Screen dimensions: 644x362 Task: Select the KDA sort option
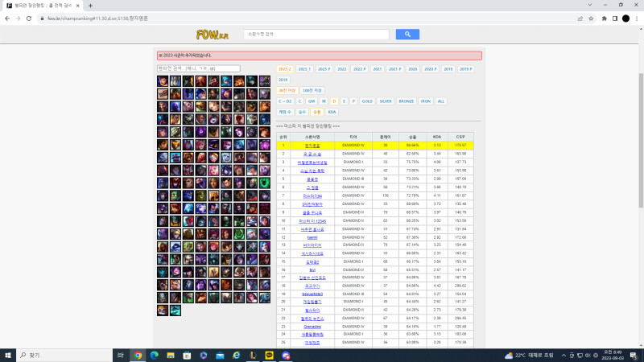click(332, 112)
